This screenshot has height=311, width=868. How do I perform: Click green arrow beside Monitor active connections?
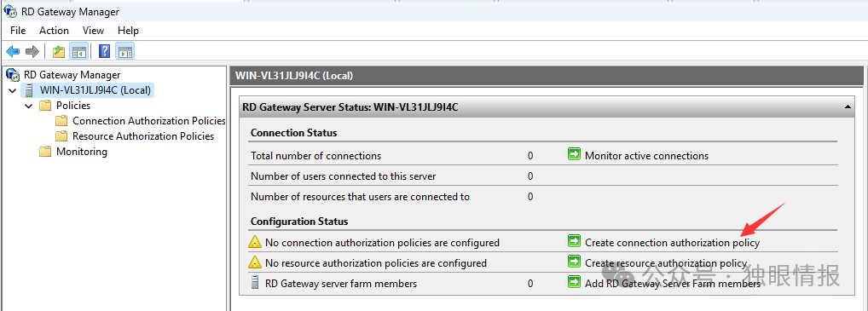click(574, 155)
